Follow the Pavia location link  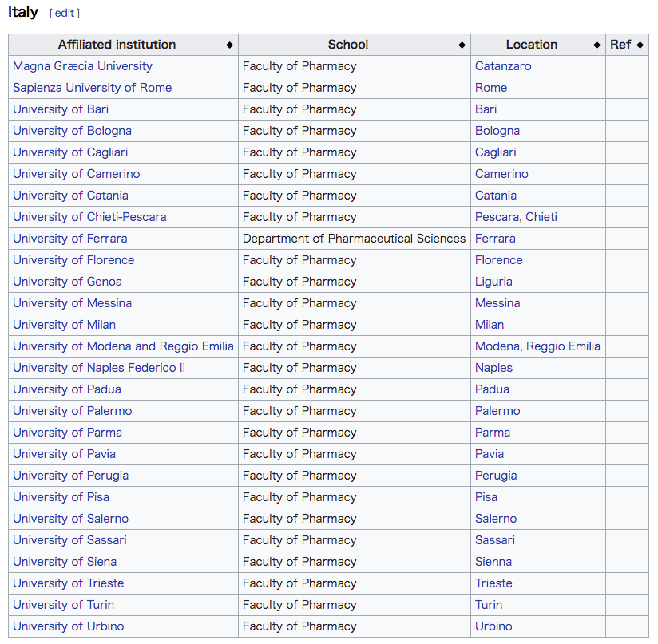490,453
